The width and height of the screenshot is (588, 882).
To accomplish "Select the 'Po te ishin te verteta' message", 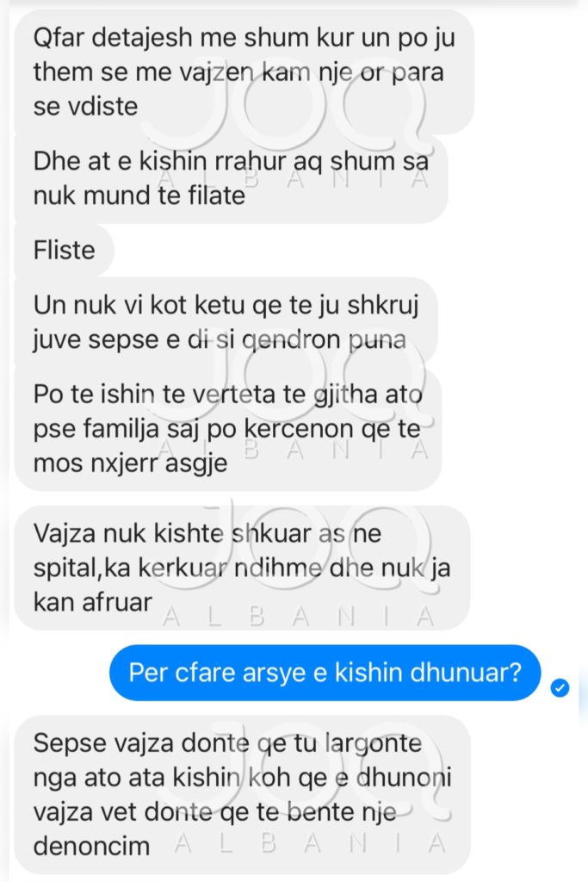I will pos(227,429).
